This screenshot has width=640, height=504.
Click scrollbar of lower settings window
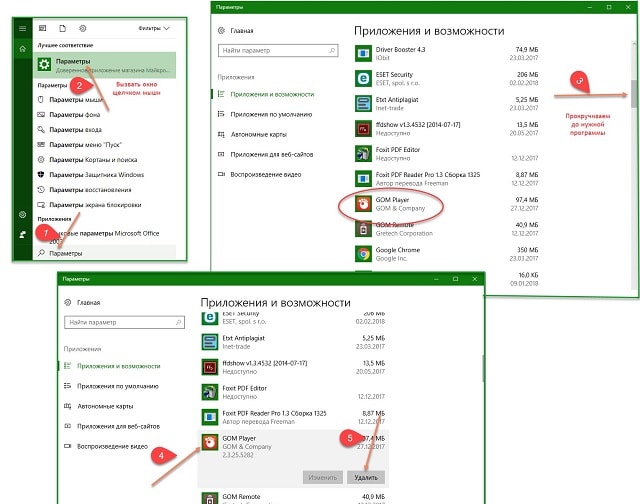[483, 369]
